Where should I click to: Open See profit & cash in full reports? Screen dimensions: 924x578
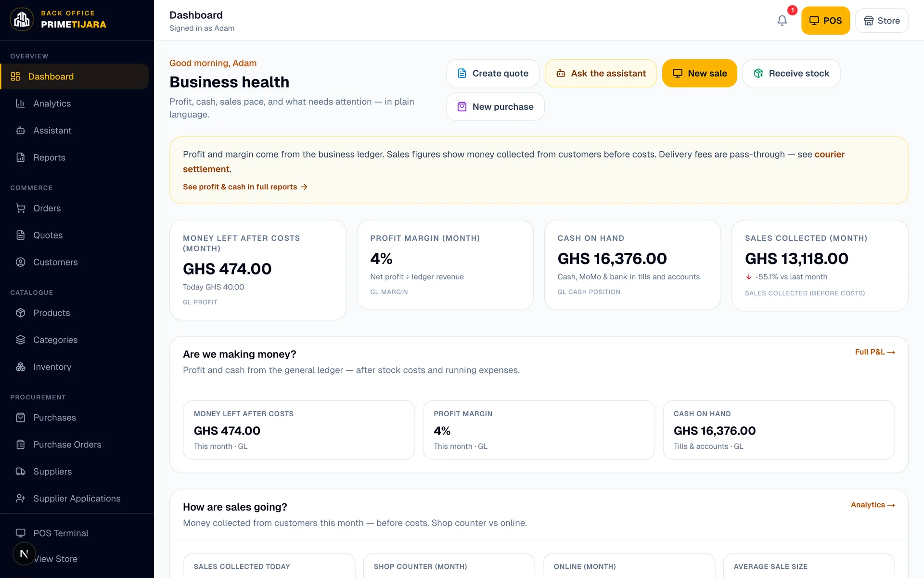click(x=245, y=187)
